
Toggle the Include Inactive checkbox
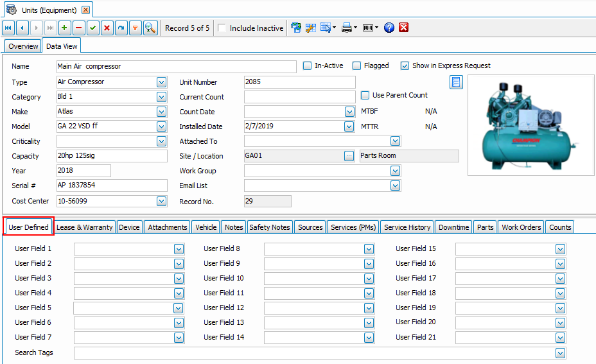pos(222,28)
